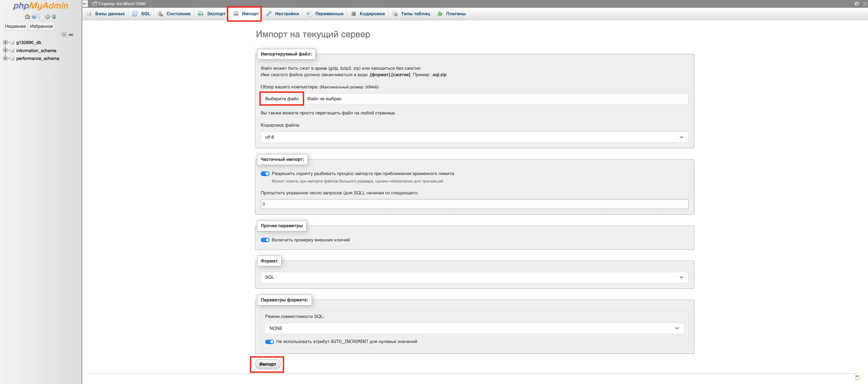Hide the navigation panel with the left arrow icon

(85, 4)
